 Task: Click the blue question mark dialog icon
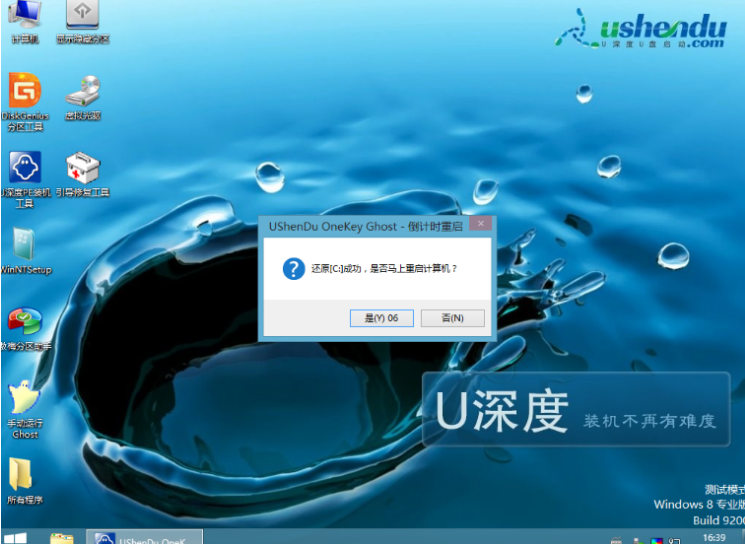pyautogui.click(x=293, y=269)
